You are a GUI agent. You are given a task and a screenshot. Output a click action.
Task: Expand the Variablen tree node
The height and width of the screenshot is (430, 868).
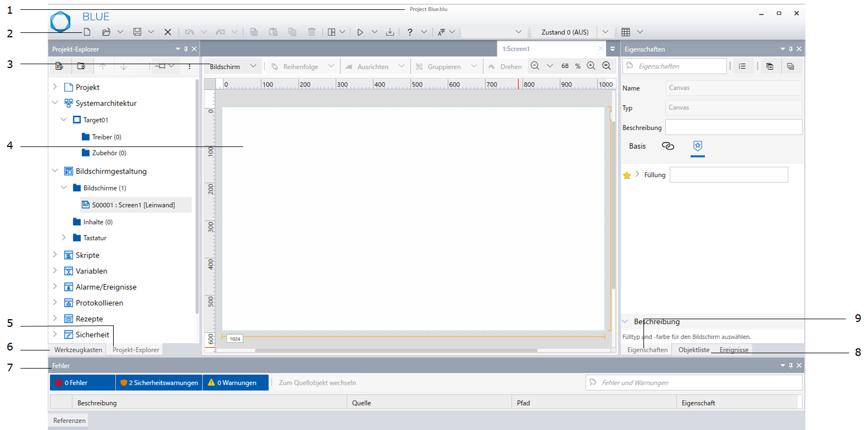tap(55, 270)
